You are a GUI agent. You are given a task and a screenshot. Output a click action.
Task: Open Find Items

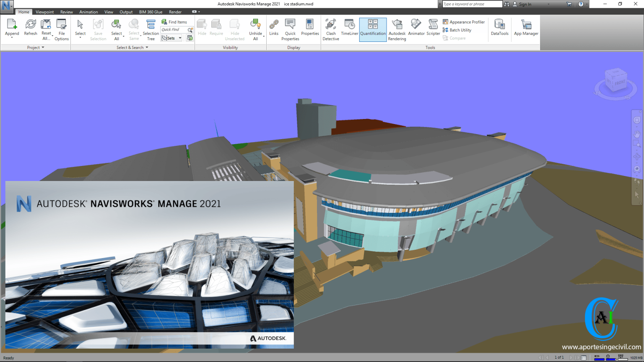point(174,22)
